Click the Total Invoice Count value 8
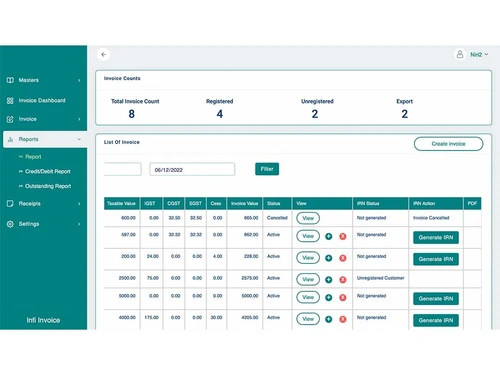Screen dimensions: 500x375 click(132, 114)
